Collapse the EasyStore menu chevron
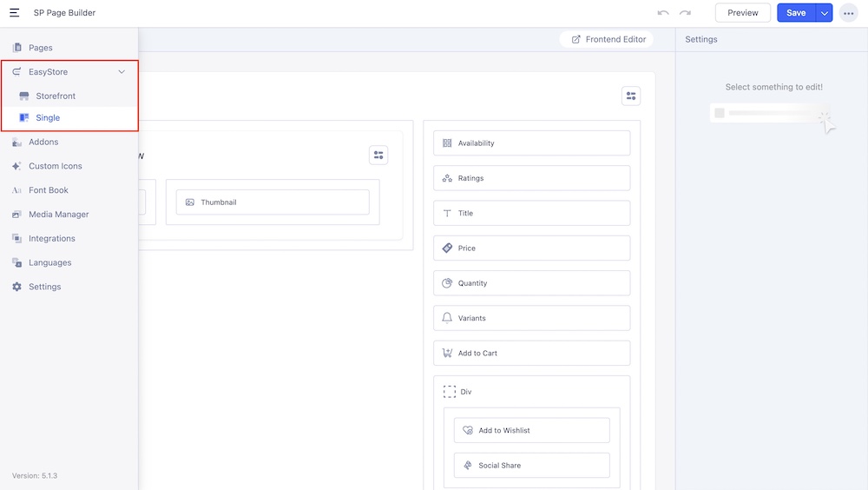This screenshot has width=868, height=490. coord(122,72)
